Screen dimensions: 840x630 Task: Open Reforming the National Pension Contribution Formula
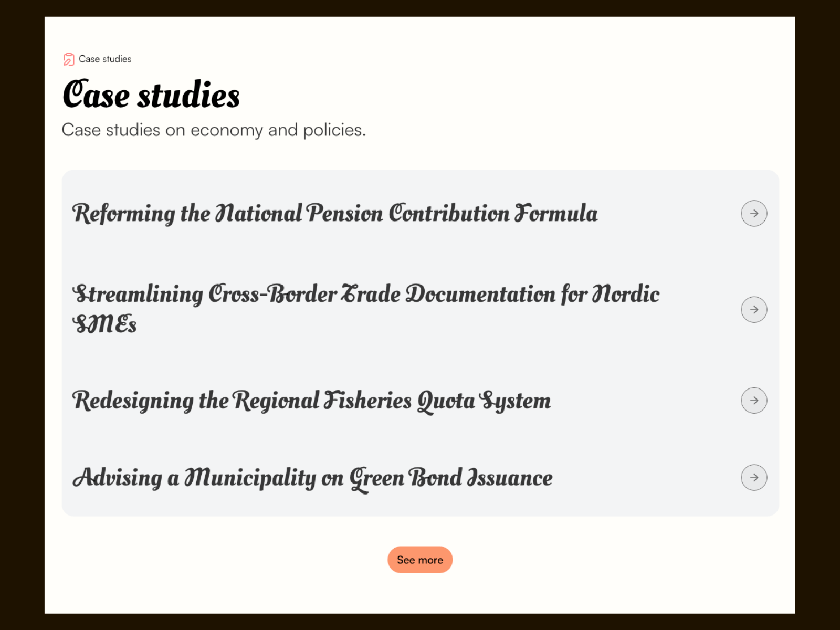[x=335, y=213]
